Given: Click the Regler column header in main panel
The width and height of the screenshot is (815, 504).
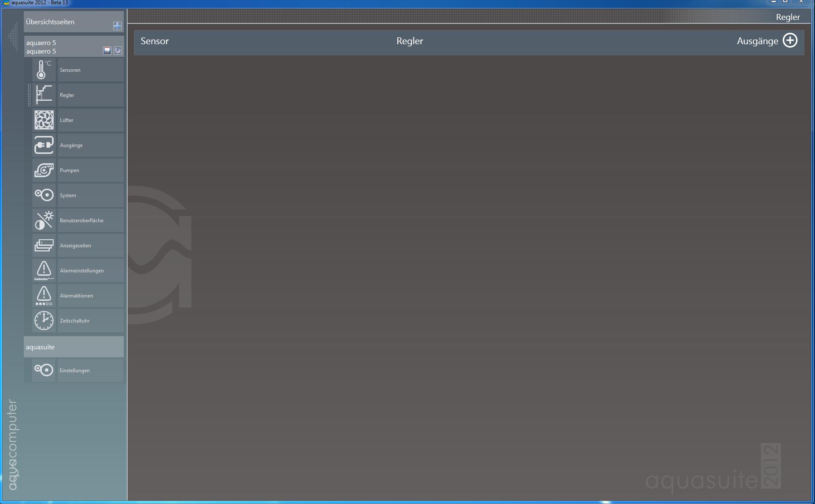Looking at the screenshot, I should point(410,41).
